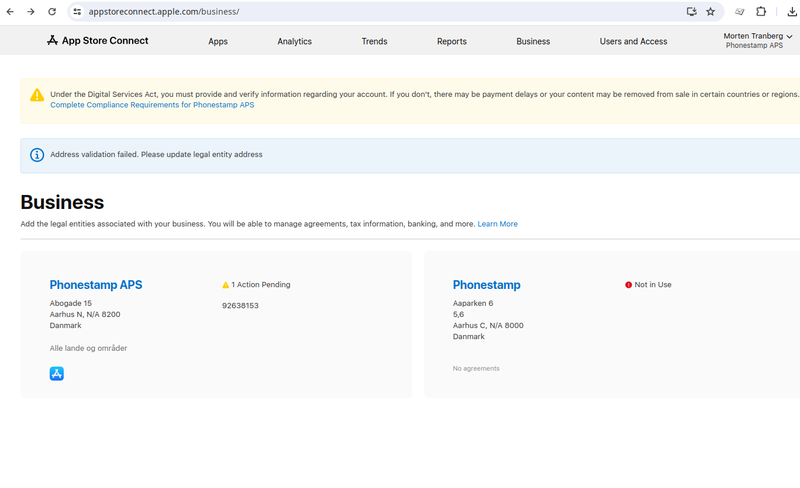800x488 pixels.
Task: Open the Apps menu item
Action: [x=218, y=41]
